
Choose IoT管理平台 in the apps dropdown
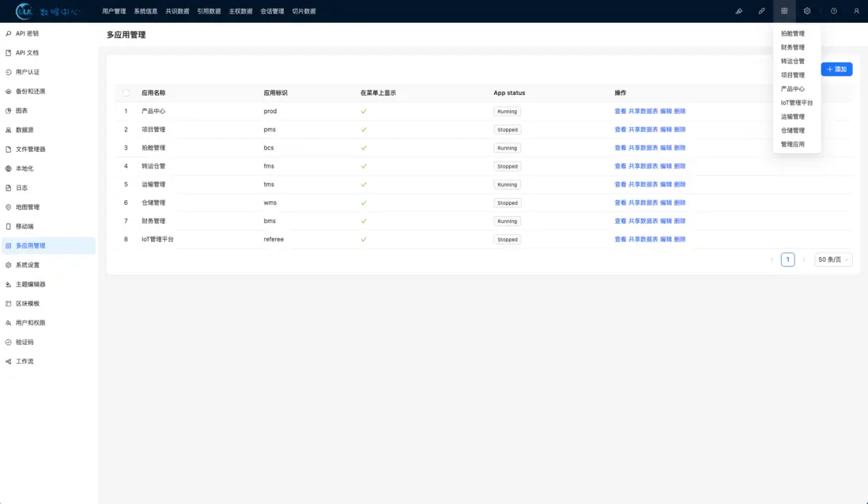797,103
